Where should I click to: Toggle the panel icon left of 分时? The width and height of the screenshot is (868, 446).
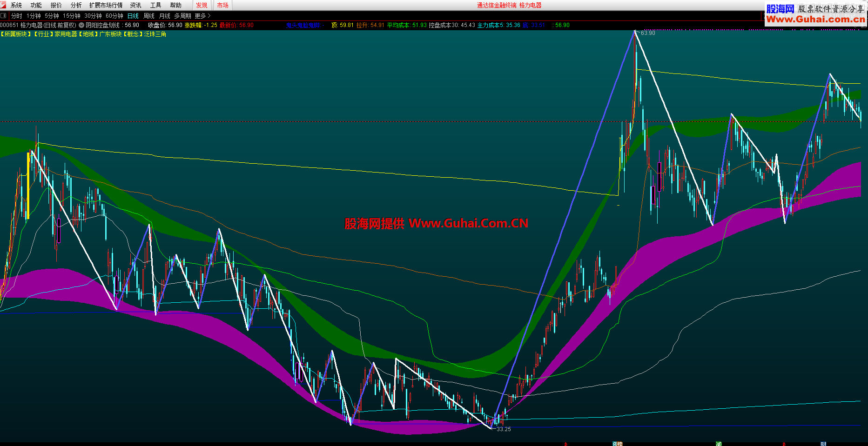(x=4, y=16)
